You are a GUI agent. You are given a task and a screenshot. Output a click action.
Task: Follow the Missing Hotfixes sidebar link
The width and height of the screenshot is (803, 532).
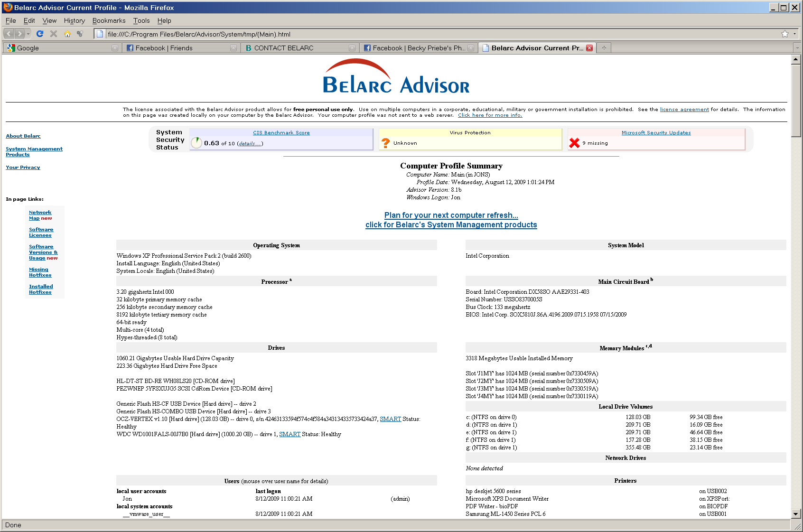tap(40, 272)
